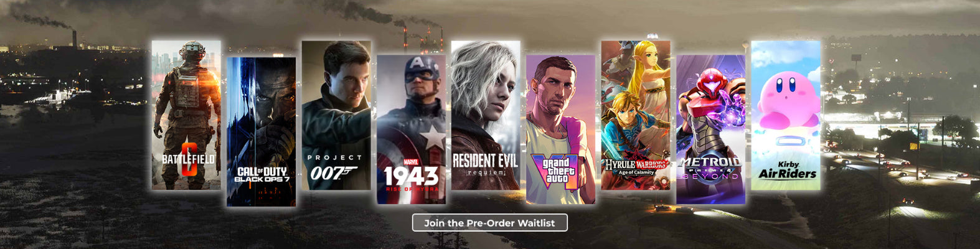Open the Kirby Air Riders cover

(786, 115)
